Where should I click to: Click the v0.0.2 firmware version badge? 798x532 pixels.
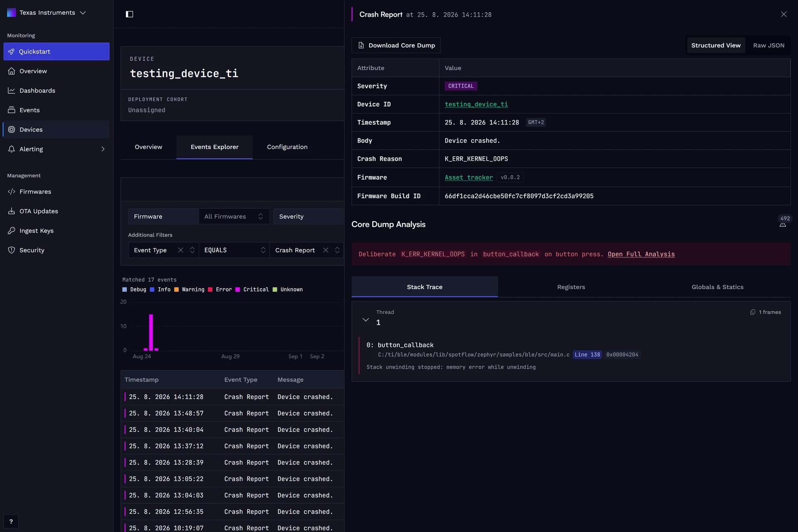click(x=510, y=177)
